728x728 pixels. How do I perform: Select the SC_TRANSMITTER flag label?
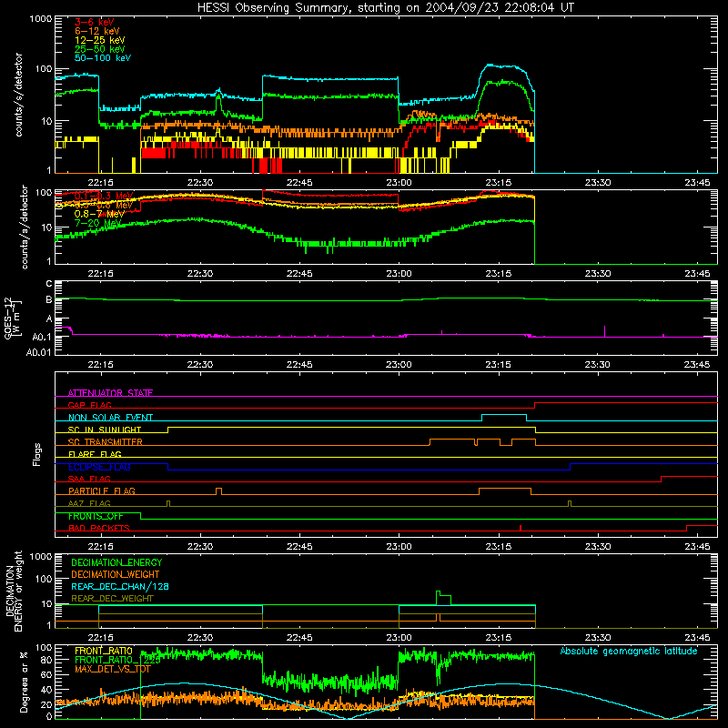(x=106, y=442)
